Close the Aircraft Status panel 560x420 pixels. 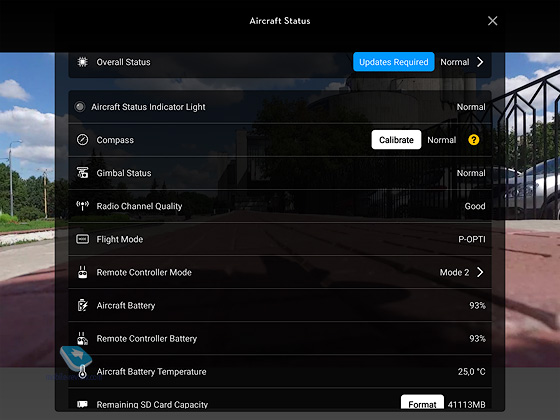coord(492,21)
